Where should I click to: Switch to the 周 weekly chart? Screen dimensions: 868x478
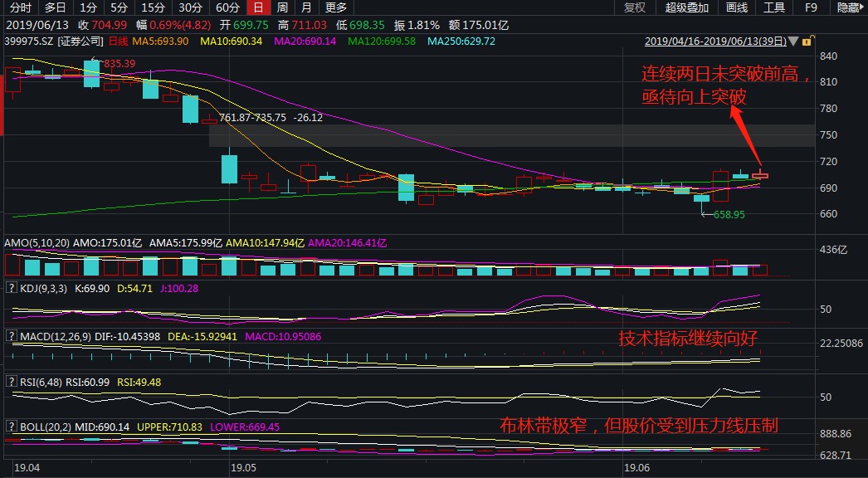point(282,7)
